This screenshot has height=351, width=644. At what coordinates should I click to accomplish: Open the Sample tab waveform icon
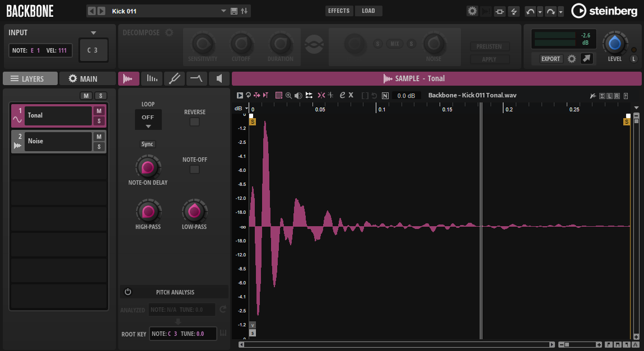pos(128,78)
